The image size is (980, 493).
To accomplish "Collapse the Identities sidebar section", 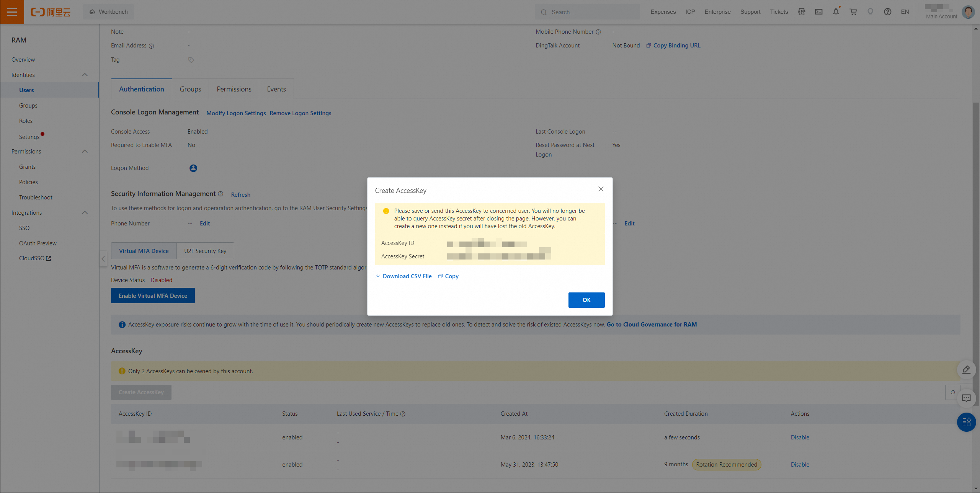I will (85, 75).
